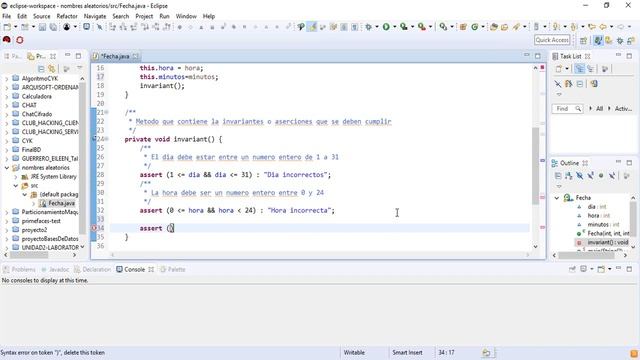Toggle Hide Static members in Outline
Viewport: 640px width, 360px height.
590,176
